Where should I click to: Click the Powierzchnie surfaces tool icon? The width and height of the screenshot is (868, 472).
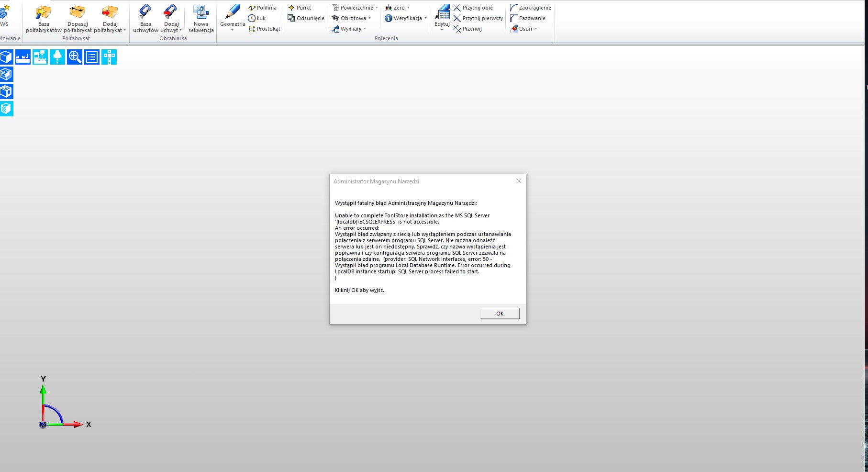point(335,8)
